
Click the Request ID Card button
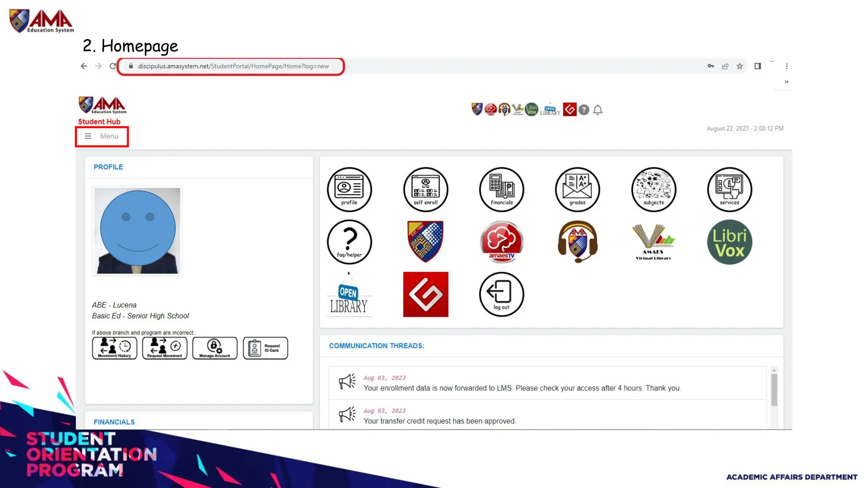click(x=265, y=348)
